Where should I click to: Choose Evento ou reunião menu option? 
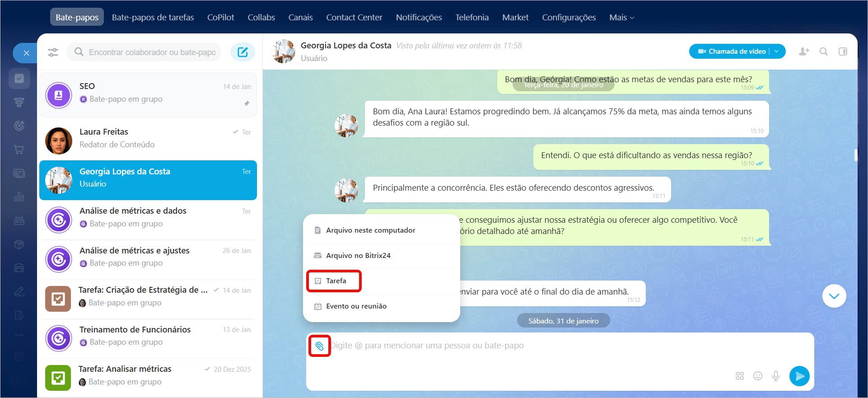click(356, 306)
